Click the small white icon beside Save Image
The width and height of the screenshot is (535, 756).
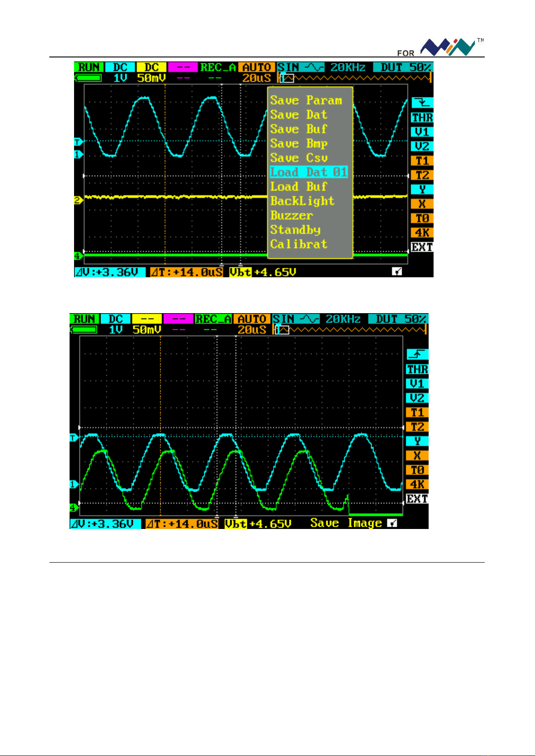pyautogui.click(x=392, y=523)
